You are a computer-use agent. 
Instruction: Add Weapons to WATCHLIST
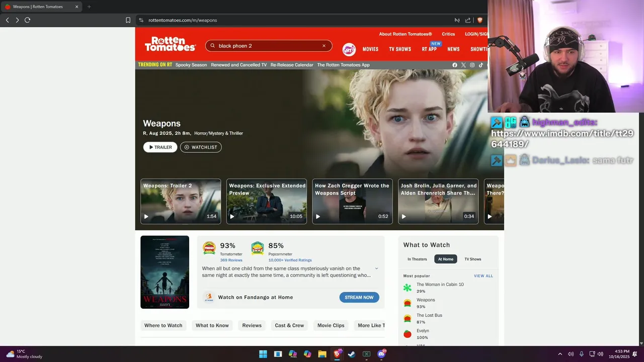[x=201, y=147]
